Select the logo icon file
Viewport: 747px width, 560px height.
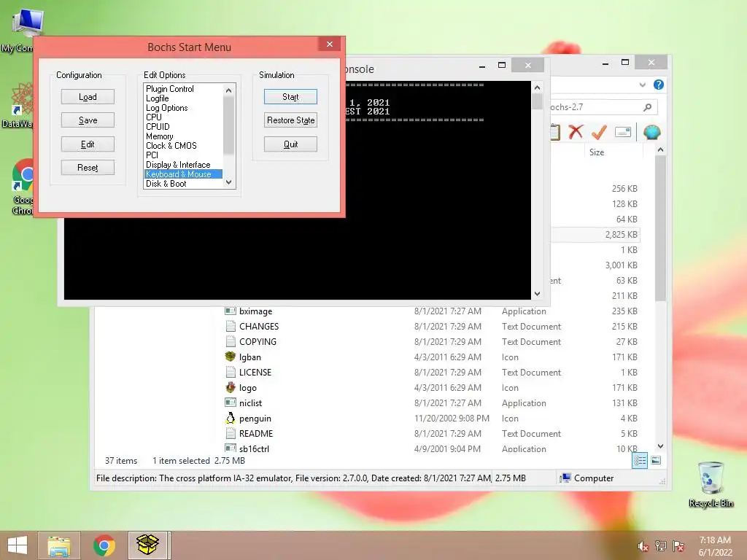point(247,388)
